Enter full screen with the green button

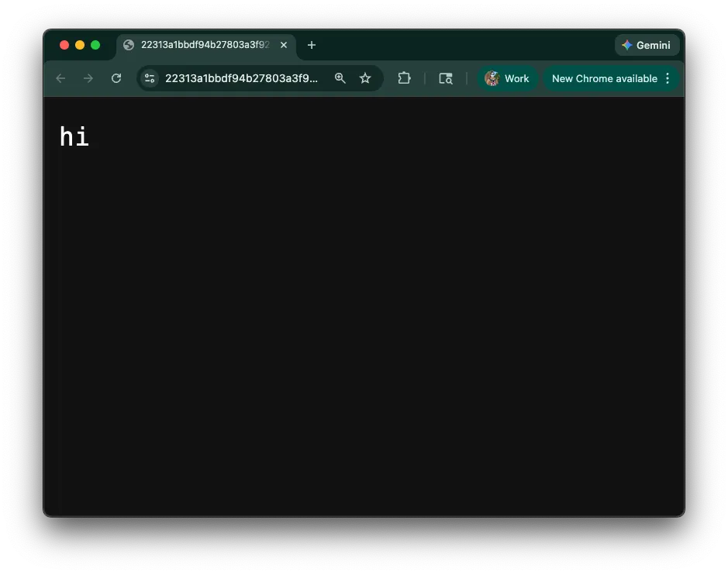(x=95, y=46)
